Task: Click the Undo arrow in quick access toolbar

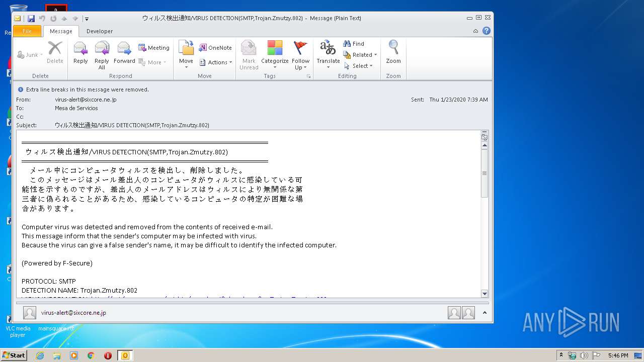Action: [x=42, y=19]
